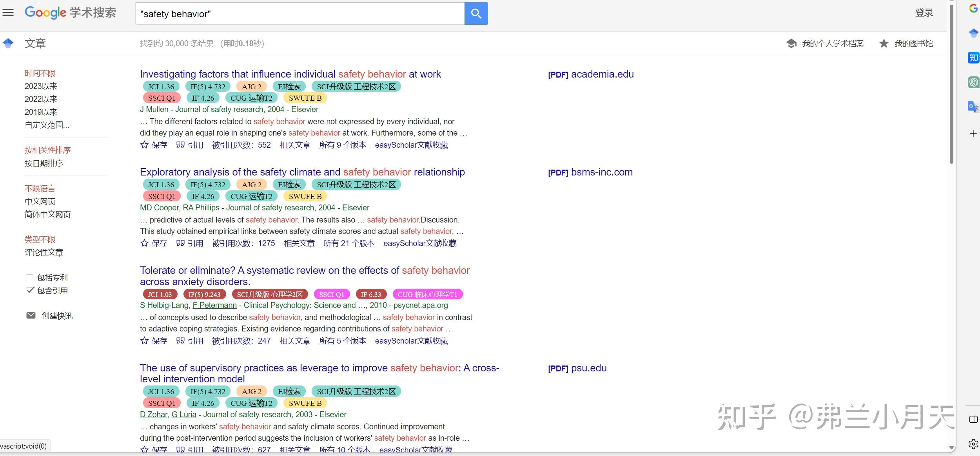Toggle the include patents checkbox
Image resolution: width=980 pixels, height=456 pixels.
pyautogui.click(x=29, y=278)
